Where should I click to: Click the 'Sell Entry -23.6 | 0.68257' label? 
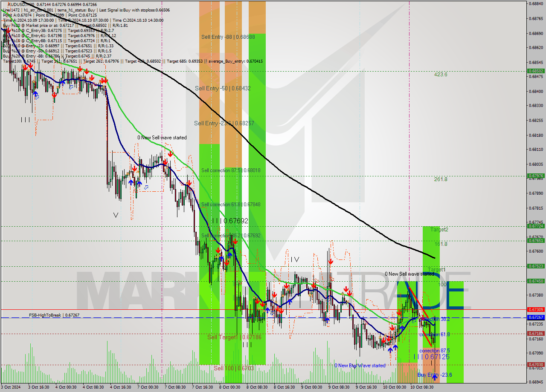point(224,123)
